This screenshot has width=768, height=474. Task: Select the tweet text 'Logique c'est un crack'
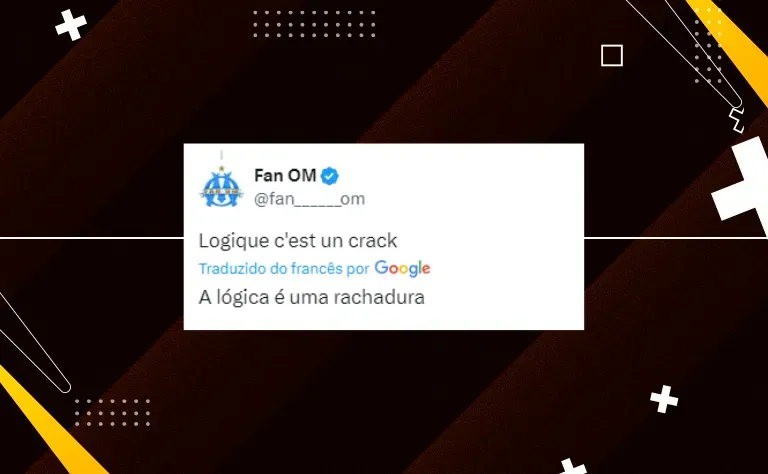(x=298, y=241)
